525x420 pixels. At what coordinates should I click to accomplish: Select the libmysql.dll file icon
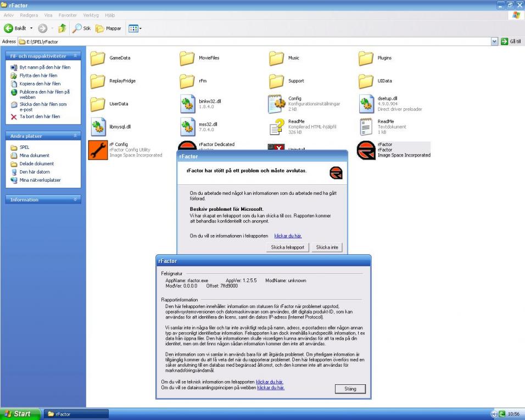tap(98, 127)
